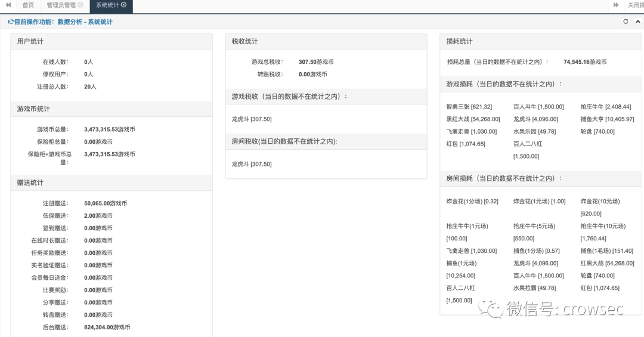Click the 炸金花(1分场) [0.32] entry

pos(472,202)
